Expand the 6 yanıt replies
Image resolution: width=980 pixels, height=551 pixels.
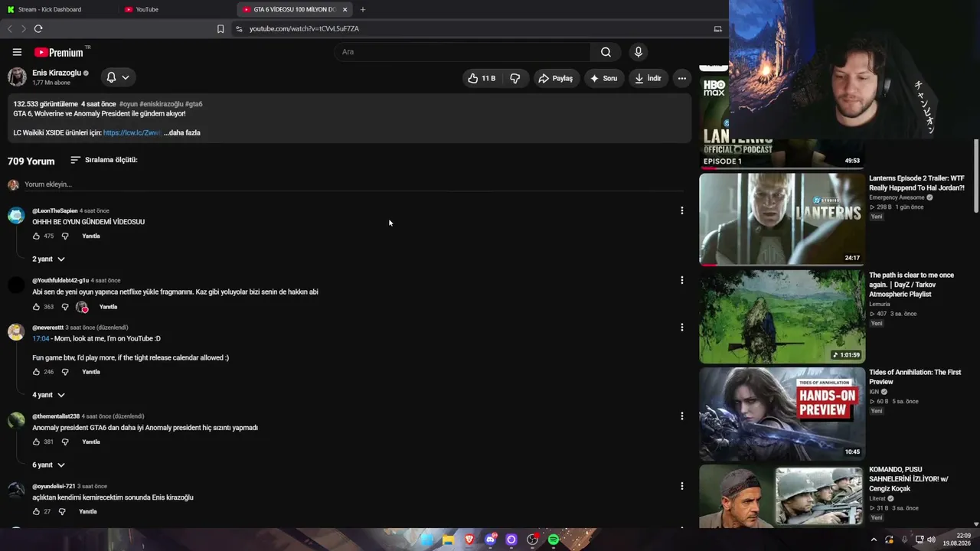point(48,465)
